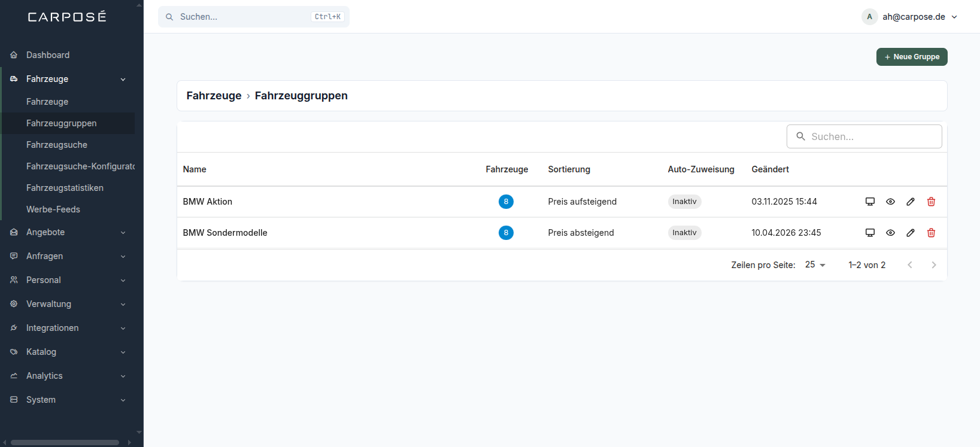Click the monitor icon for BMW Aktion
The image size is (980, 447).
[x=870, y=202]
